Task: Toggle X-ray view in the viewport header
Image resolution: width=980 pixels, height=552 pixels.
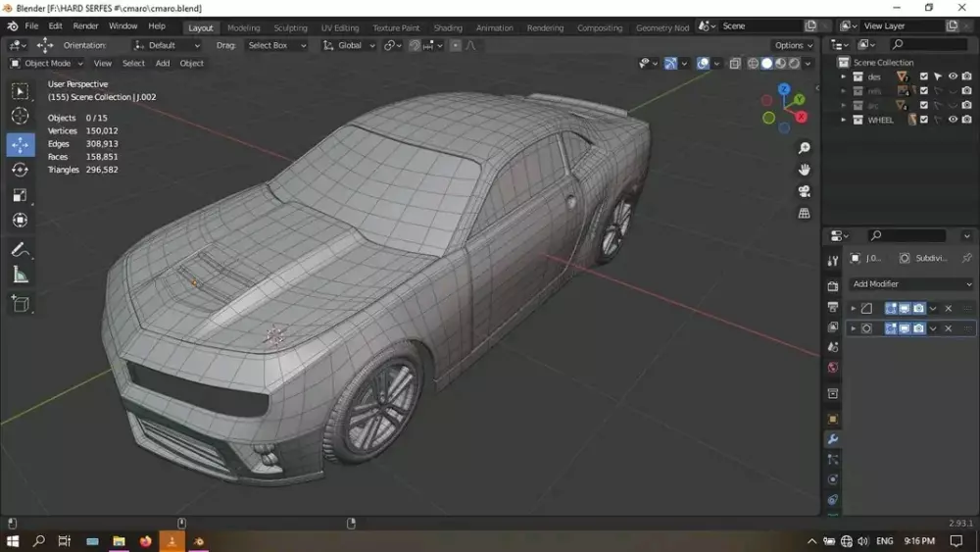Action: point(734,64)
